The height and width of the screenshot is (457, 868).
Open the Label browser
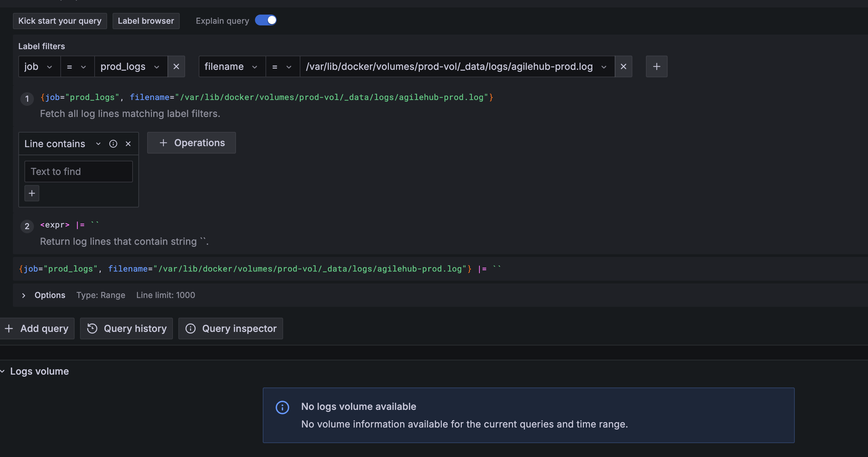click(146, 21)
